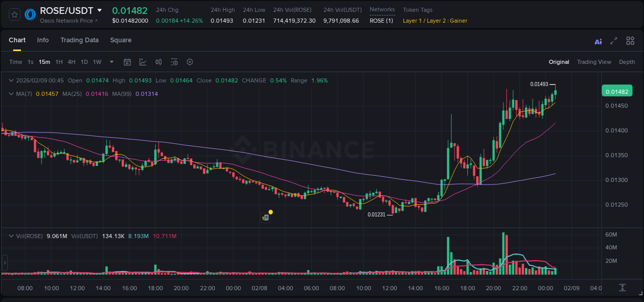Open the multi-chart layout grid icon

pos(630,41)
